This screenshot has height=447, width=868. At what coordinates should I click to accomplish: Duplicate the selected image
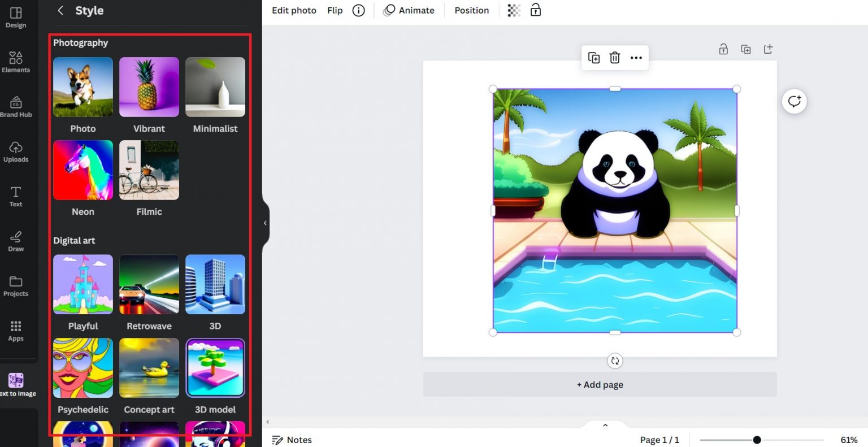pyautogui.click(x=593, y=58)
